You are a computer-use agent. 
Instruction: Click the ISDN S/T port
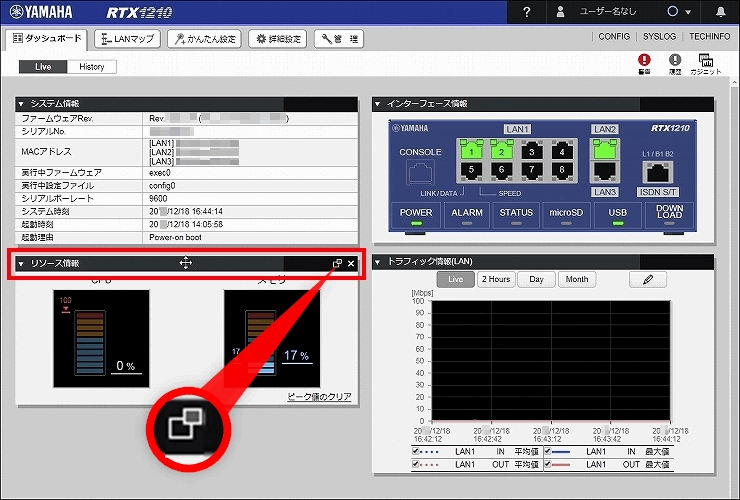pyautogui.click(x=658, y=172)
